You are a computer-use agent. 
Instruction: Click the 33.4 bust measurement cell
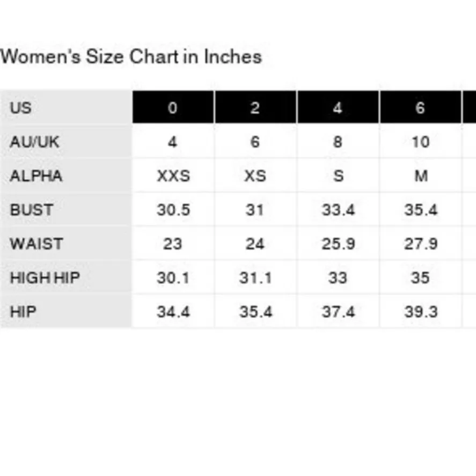click(x=338, y=210)
